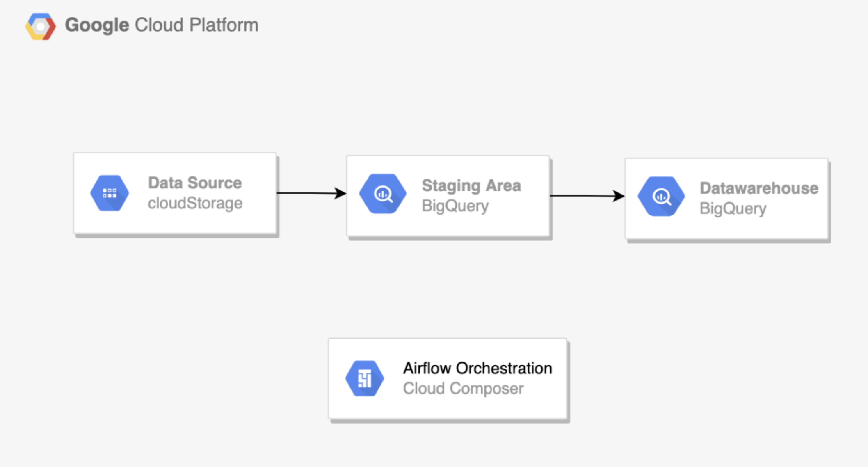Select the Cloud Storage hexagon icon
Viewport: 868px width, 467px height.
[110, 193]
